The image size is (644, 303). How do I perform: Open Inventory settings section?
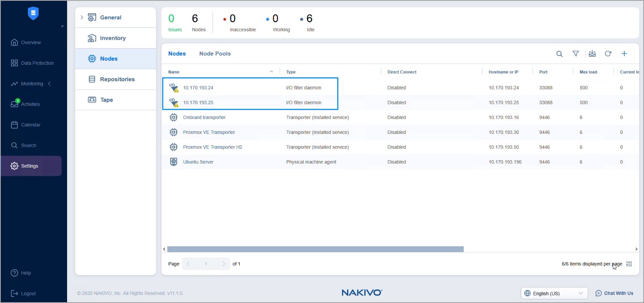click(116, 38)
